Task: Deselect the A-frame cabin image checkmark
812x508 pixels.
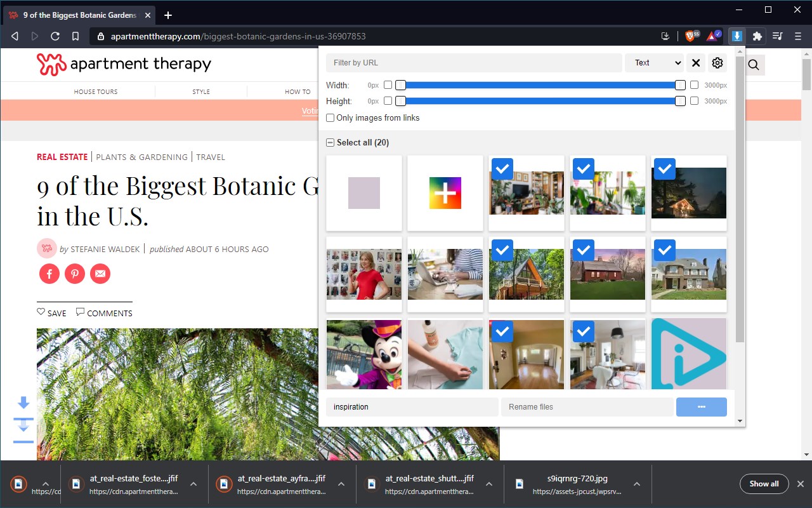Action: pos(502,250)
